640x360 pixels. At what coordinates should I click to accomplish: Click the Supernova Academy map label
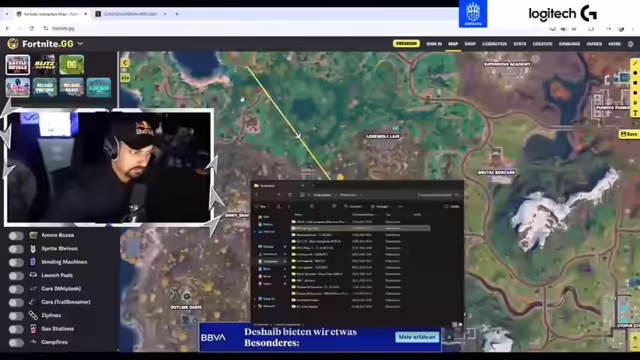click(507, 64)
